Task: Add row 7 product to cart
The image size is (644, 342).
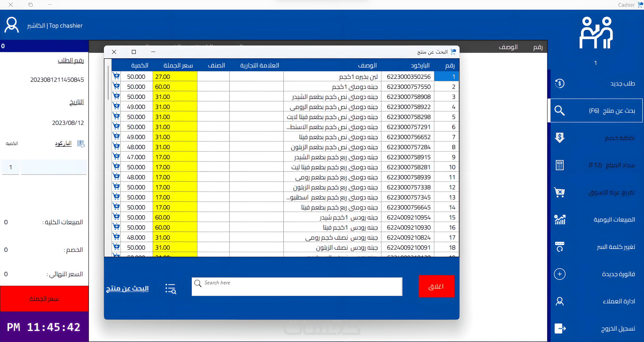Action: coord(116,137)
